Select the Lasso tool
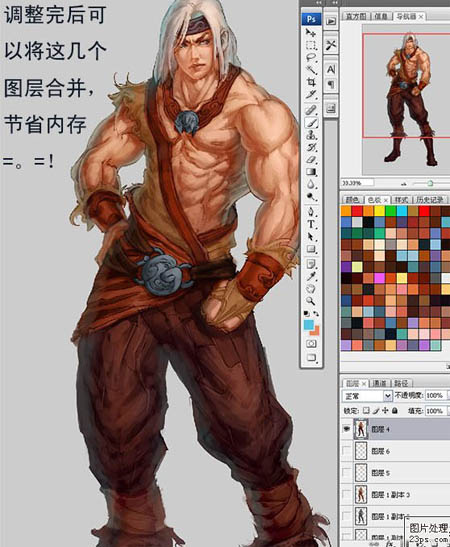This screenshot has height=547, width=450. click(x=311, y=58)
